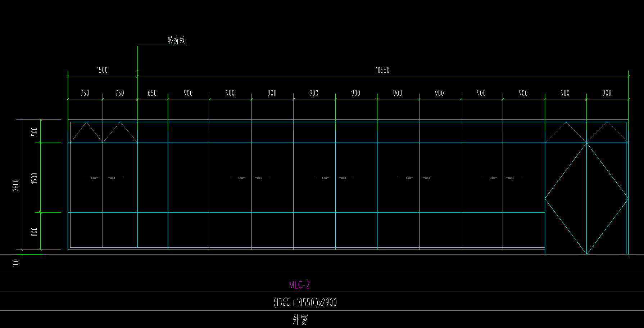
Task: Click the 外窗 title text
Action: 300,319
